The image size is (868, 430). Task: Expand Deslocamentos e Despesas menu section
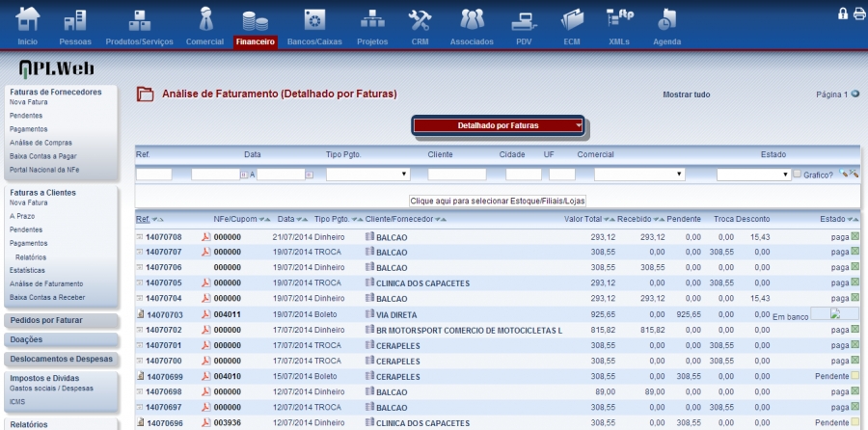point(62,359)
